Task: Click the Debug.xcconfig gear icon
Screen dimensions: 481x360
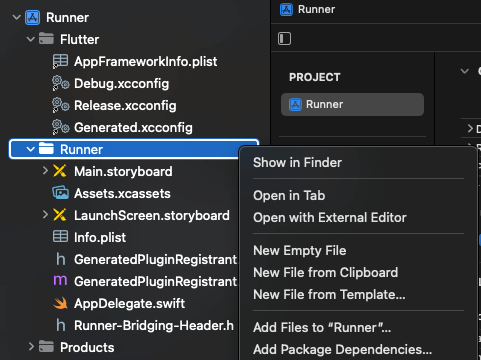Action: [x=60, y=83]
